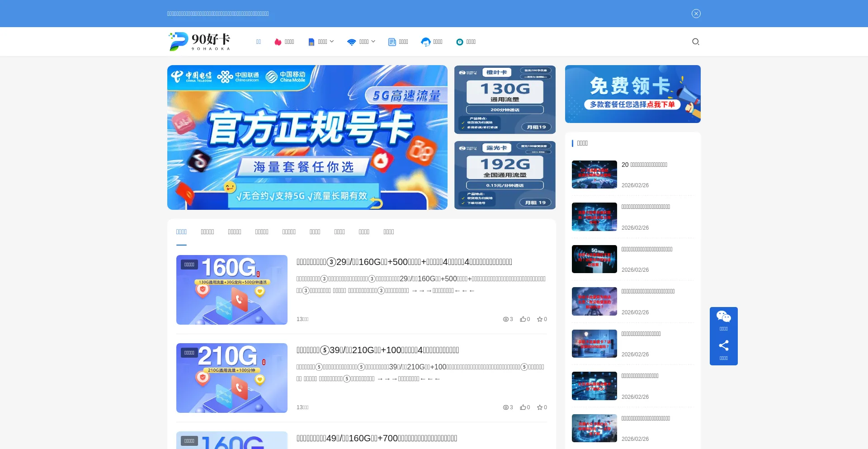Like the 210G article with thumbs-up
868x449 pixels.
(x=523, y=407)
